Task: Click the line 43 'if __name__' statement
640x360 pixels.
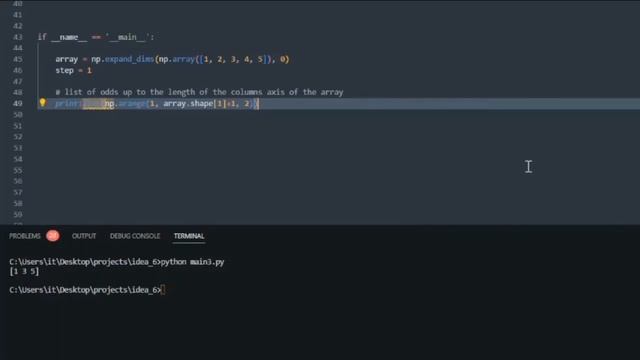Action: coord(96,37)
